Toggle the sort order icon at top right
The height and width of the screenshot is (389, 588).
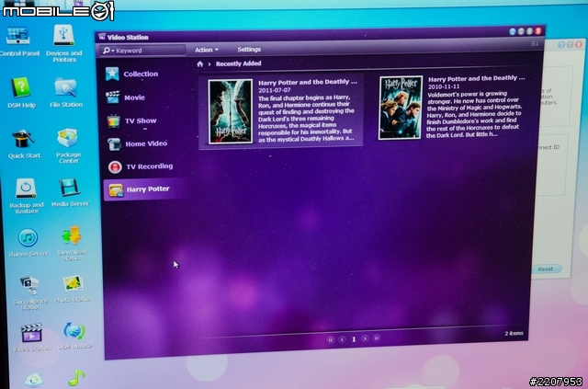(x=535, y=44)
